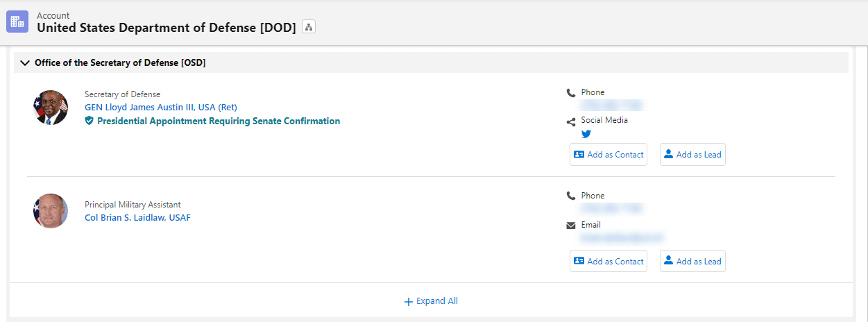The height and width of the screenshot is (322, 868).
Task: Click Lloyd Austin's profile photo
Action: pyautogui.click(x=51, y=108)
